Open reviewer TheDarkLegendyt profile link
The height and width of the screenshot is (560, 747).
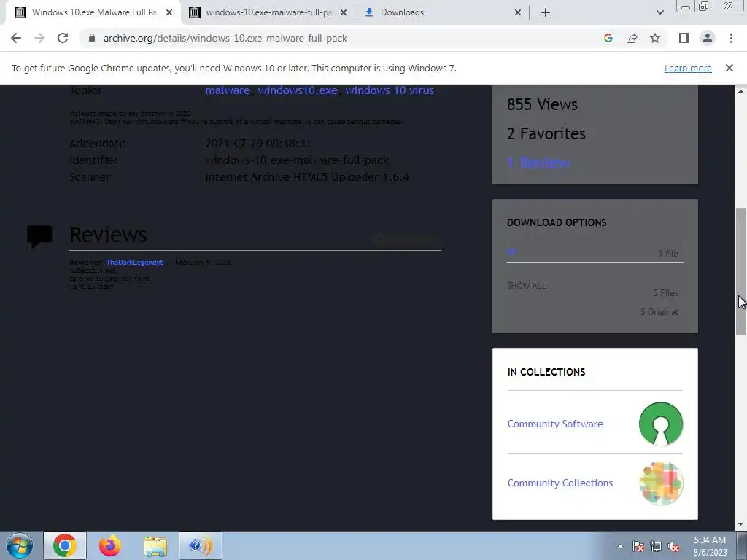134,262
